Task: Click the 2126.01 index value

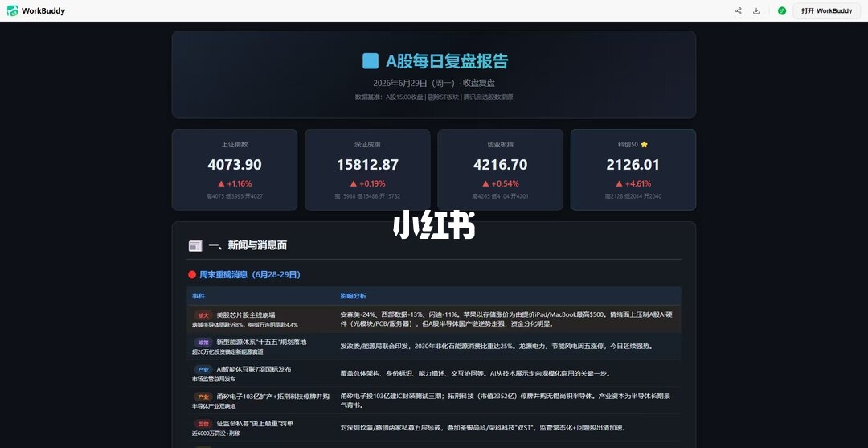Action: click(633, 164)
